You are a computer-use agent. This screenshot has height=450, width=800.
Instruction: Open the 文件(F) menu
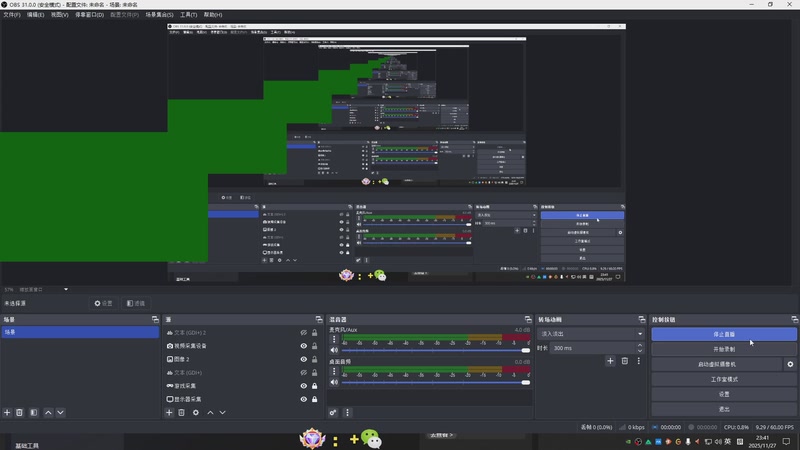[x=12, y=15]
